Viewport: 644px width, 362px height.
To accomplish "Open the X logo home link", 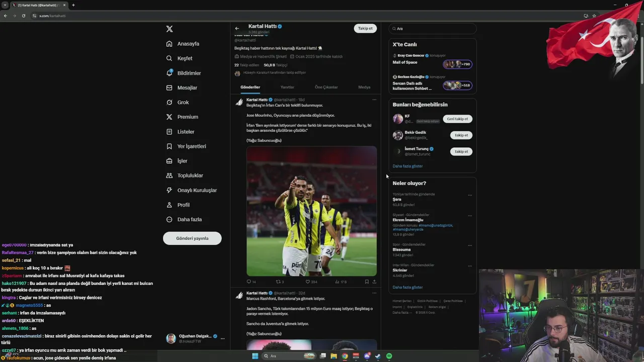I will click(170, 29).
